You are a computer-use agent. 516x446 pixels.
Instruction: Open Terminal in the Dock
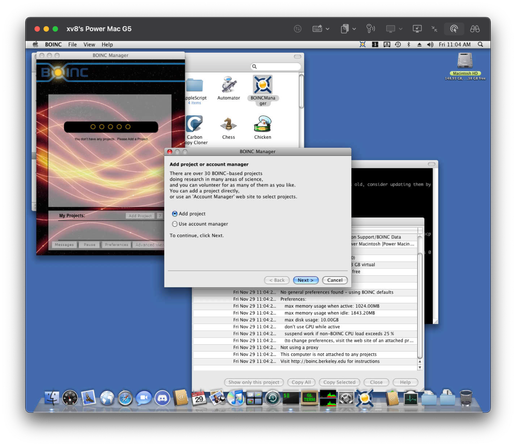[291, 398]
